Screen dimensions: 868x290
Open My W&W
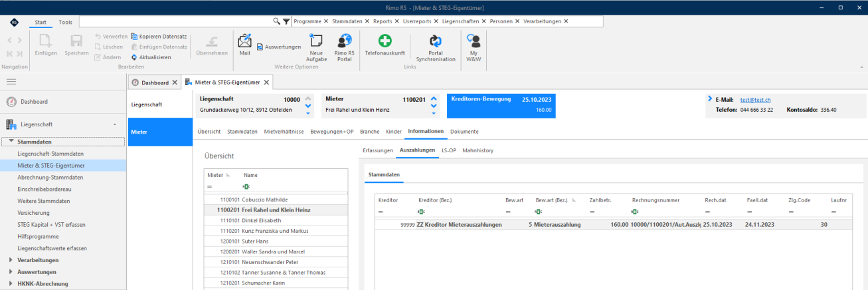pos(474,48)
